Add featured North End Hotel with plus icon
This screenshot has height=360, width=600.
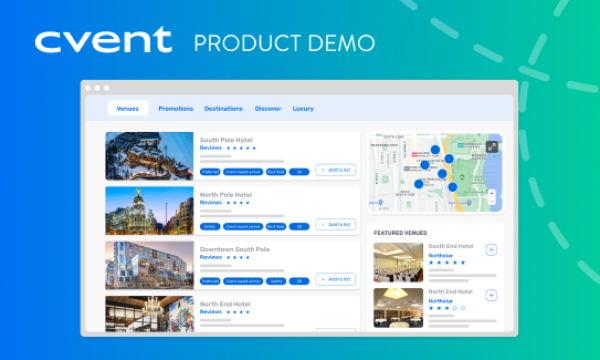(491, 295)
